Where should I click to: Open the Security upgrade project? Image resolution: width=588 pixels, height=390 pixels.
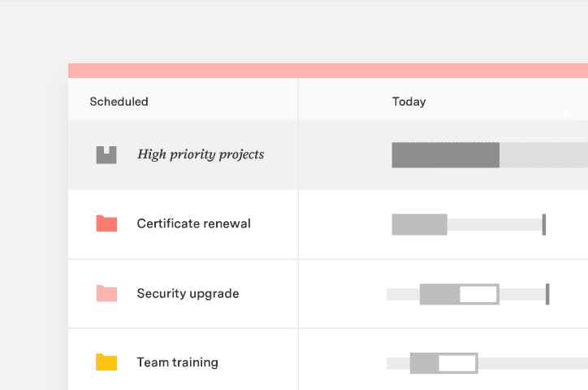188,293
